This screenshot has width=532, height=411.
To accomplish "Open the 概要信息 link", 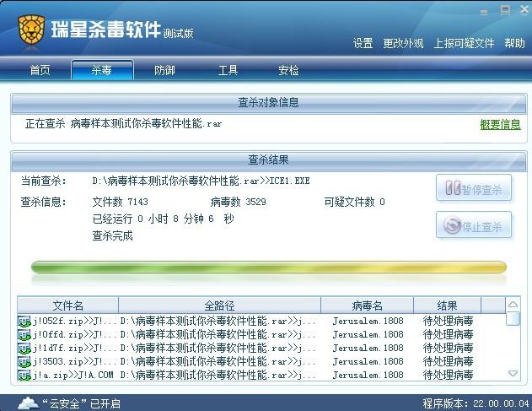I will point(500,124).
